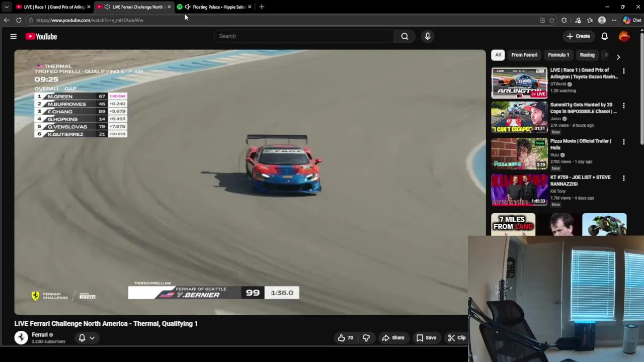Mute the Ferrari Challenge tab audio icon
The width and height of the screenshot is (644, 362).
[107, 7]
